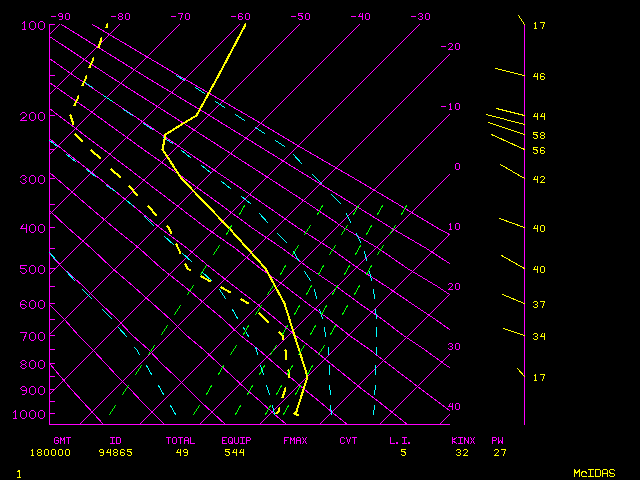Click the wind barb next to value 46
This screenshot has width=640, height=480.
click(509, 72)
